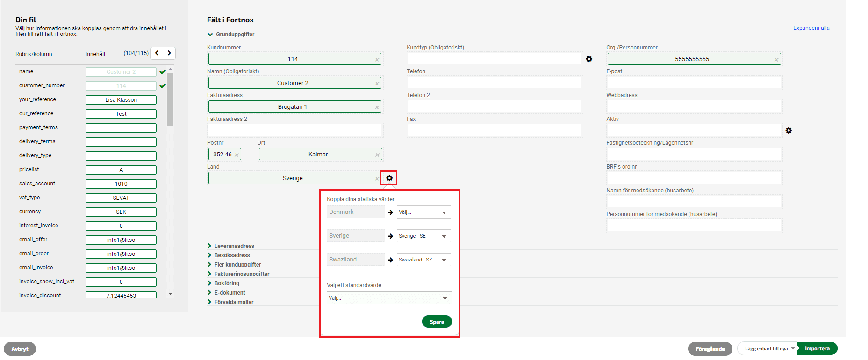Open the standardvärde dropdown
Image resolution: width=868 pixels, height=360 pixels.
pyautogui.click(x=389, y=298)
